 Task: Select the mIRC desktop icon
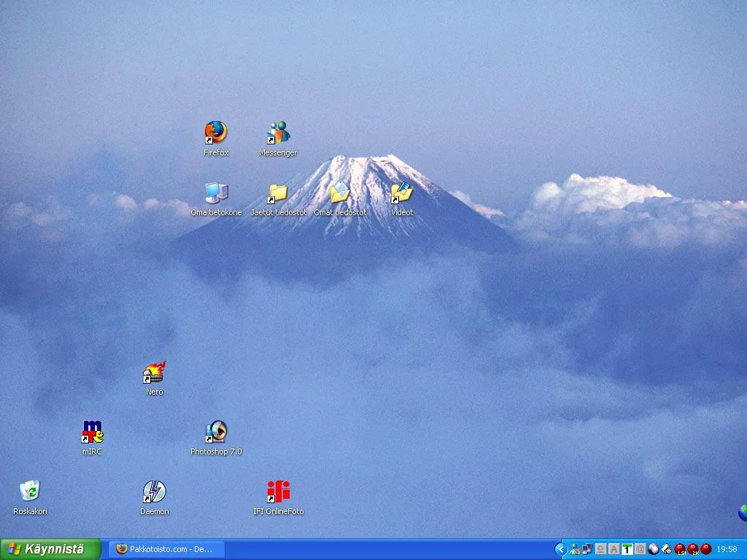[92, 432]
